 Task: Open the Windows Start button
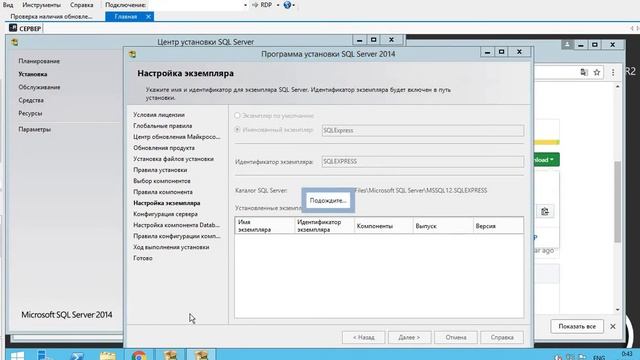(17, 356)
